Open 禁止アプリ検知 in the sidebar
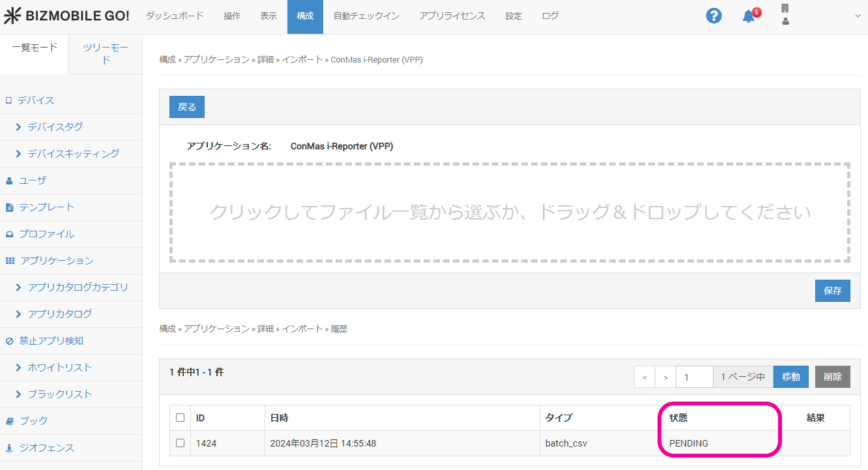 click(x=51, y=341)
